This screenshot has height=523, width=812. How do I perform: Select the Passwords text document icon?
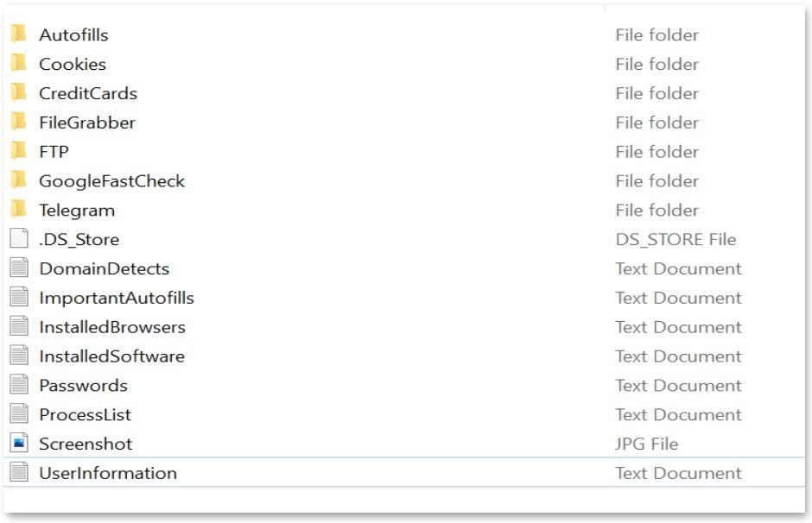coord(19,385)
